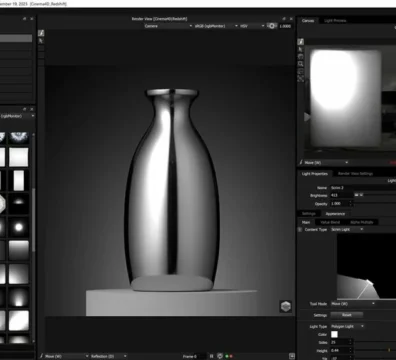Click the exposure icon in Render View toolbar
Screen dimensions: 396x360
pyautogui.click(x=272, y=26)
